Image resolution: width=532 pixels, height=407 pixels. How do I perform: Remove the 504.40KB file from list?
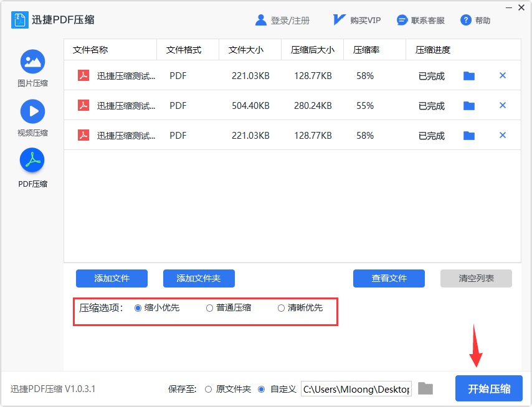point(503,105)
